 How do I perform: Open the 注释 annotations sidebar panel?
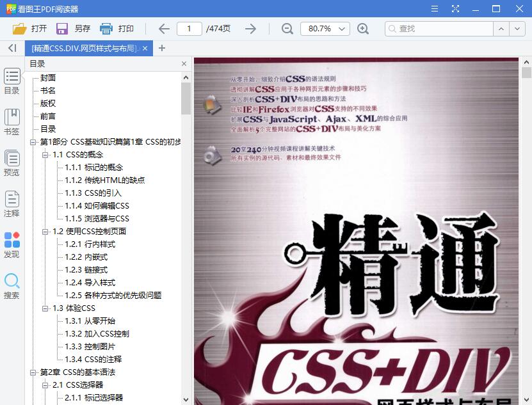(x=12, y=204)
